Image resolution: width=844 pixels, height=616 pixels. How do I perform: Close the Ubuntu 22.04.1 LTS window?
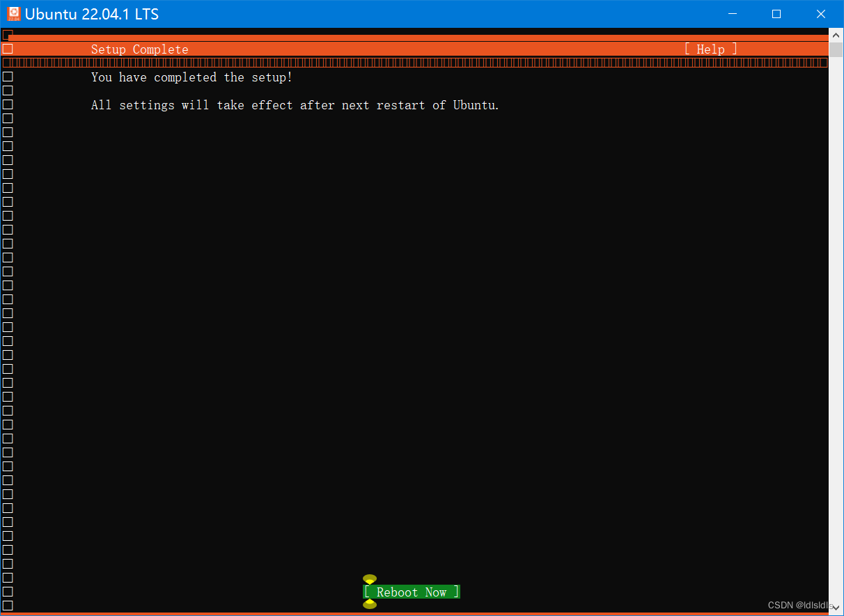tap(821, 13)
